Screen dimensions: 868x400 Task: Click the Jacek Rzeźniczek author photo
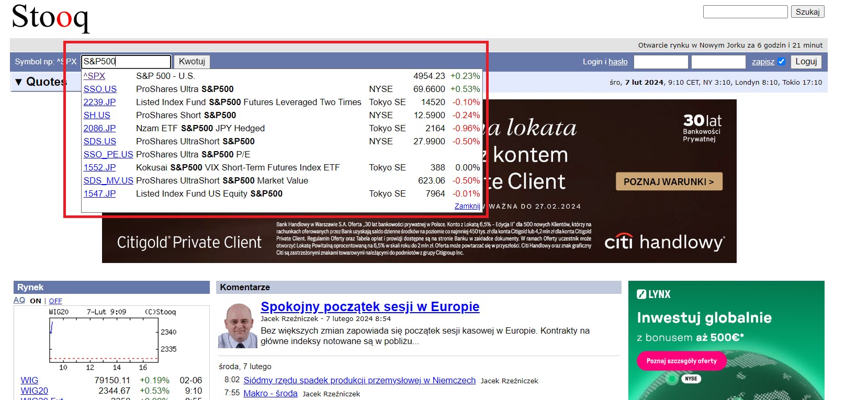click(x=238, y=326)
